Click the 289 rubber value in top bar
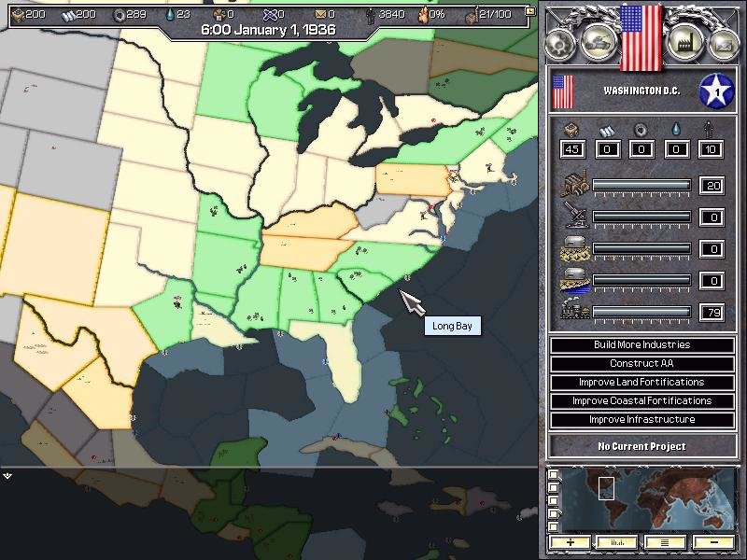 click(136, 15)
